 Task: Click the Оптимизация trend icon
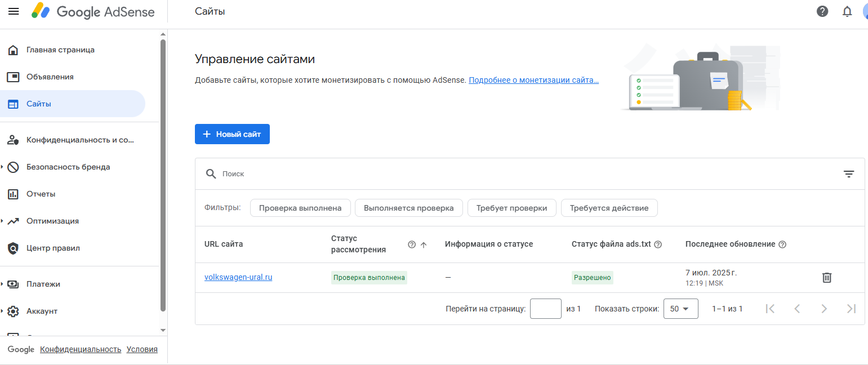pyautogui.click(x=13, y=221)
